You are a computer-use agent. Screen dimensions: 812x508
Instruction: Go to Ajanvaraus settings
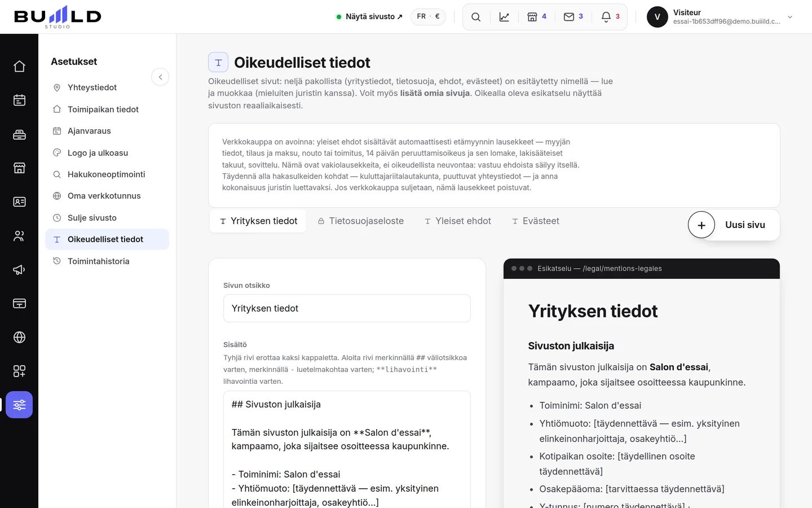click(107, 131)
